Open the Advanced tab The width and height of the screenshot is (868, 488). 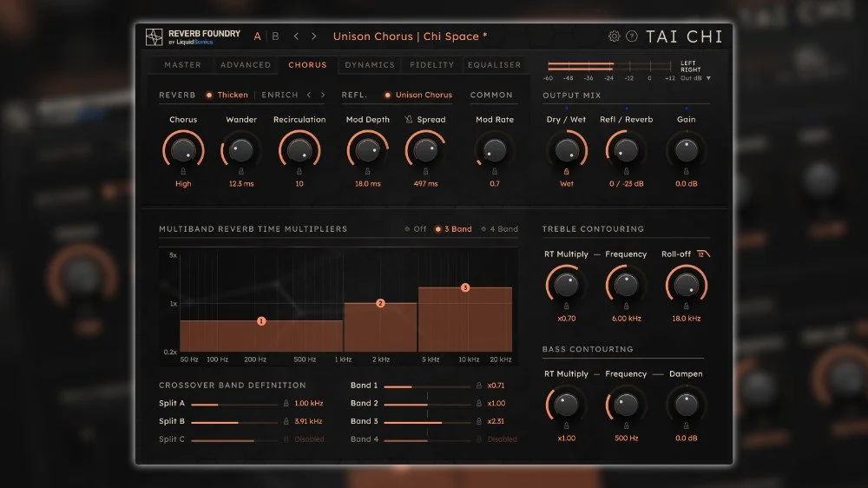pos(246,65)
